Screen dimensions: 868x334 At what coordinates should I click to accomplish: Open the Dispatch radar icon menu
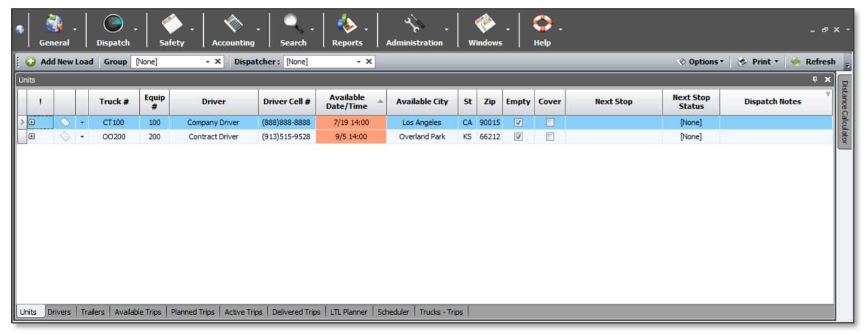click(x=113, y=24)
